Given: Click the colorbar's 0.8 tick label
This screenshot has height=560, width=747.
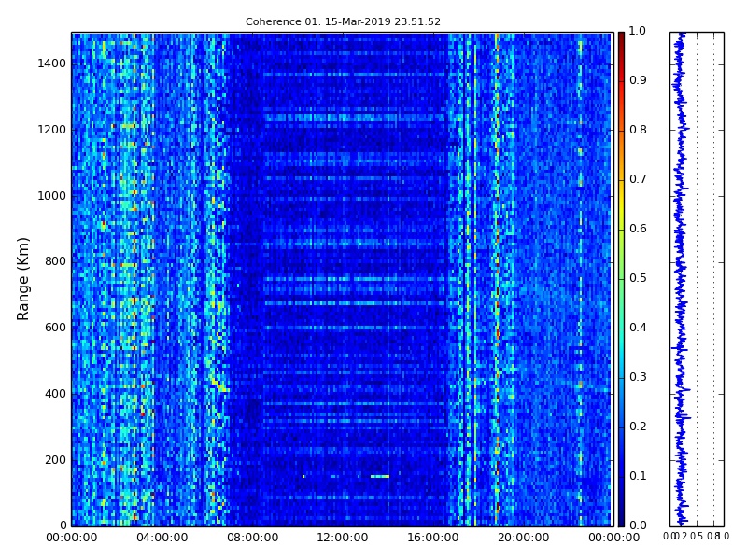Looking at the screenshot, I should point(638,130).
